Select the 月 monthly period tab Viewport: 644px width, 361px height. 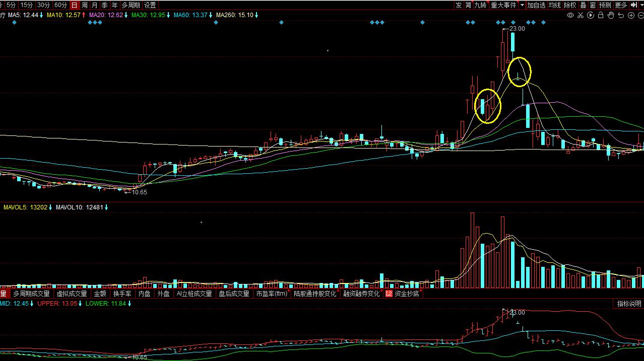(x=95, y=5)
